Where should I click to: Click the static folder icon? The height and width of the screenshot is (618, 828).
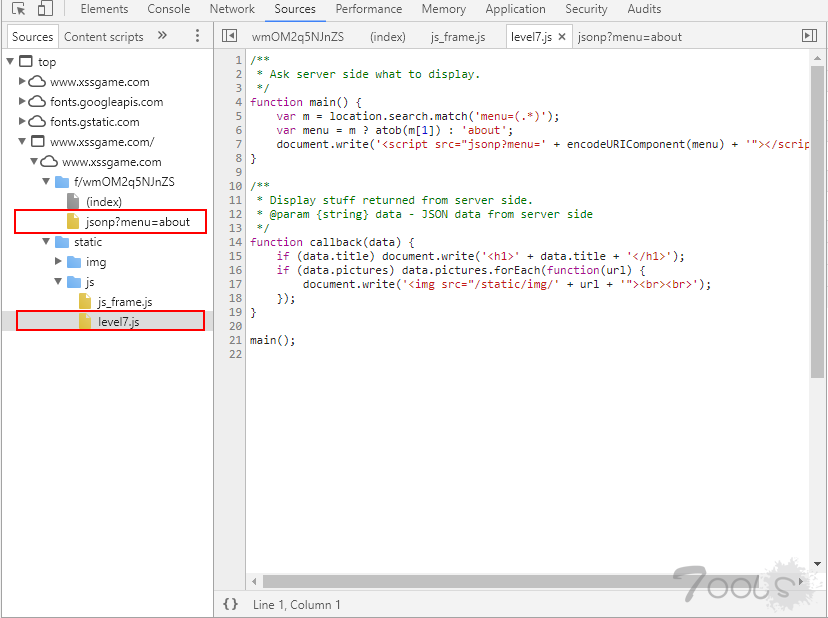pos(62,242)
